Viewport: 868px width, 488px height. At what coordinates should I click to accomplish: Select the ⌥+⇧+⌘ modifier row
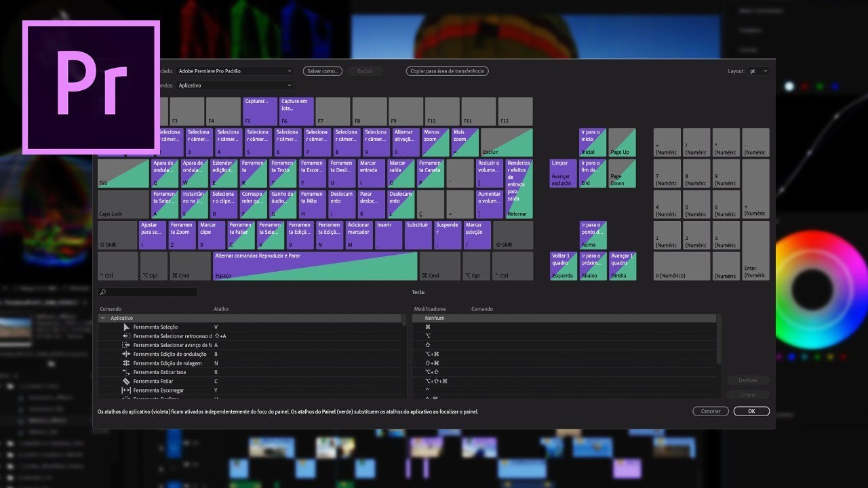(564, 381)
